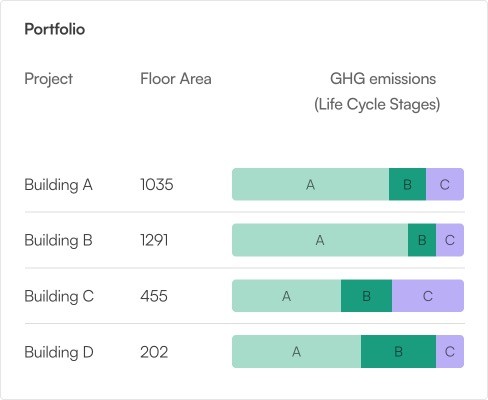Click Building A stage C purple segment
The height and width of the screenshot is (400, 488).
(445, 184)
